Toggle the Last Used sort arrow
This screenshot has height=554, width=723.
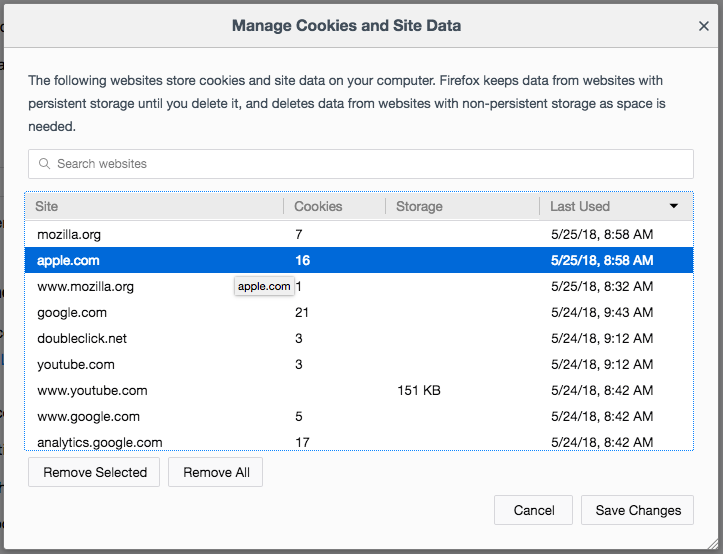click(x=674, y=206)
